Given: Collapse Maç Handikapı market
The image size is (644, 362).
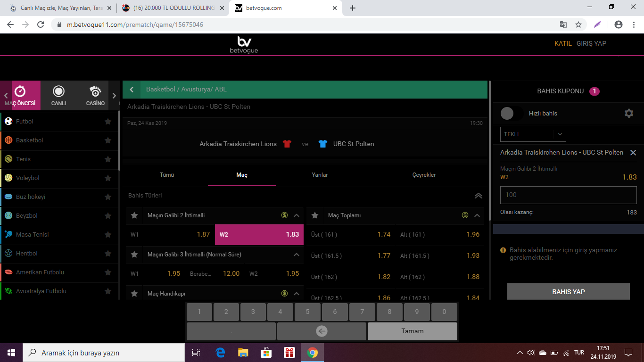Looking at the screenshot, I should pos(297,294).
